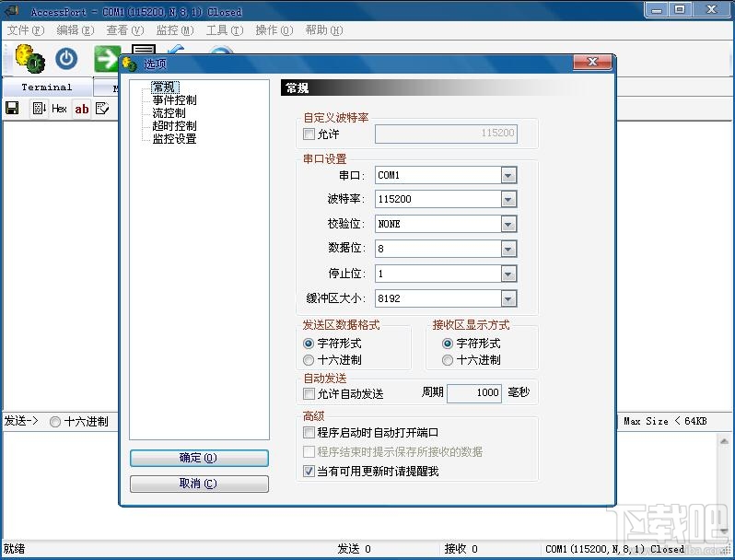Screen dimensions: 735x560
Task: Select 流控制 in options tree
Action: tap(169, 113)
